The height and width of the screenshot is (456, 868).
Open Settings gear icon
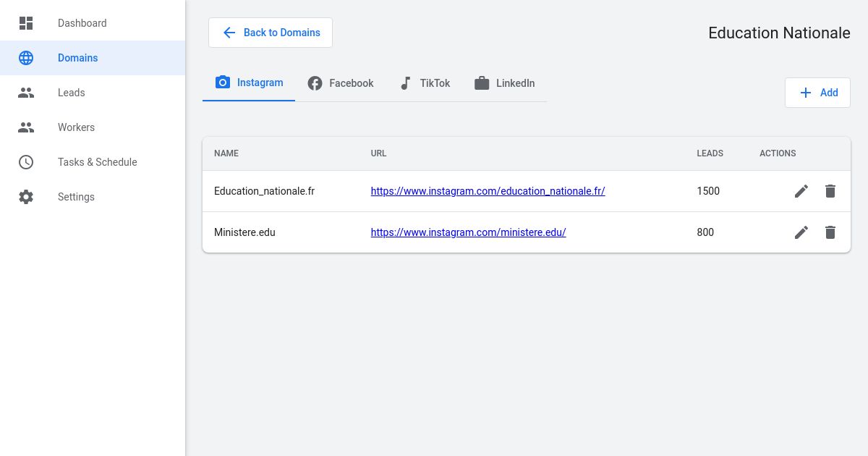coord(26,197)
